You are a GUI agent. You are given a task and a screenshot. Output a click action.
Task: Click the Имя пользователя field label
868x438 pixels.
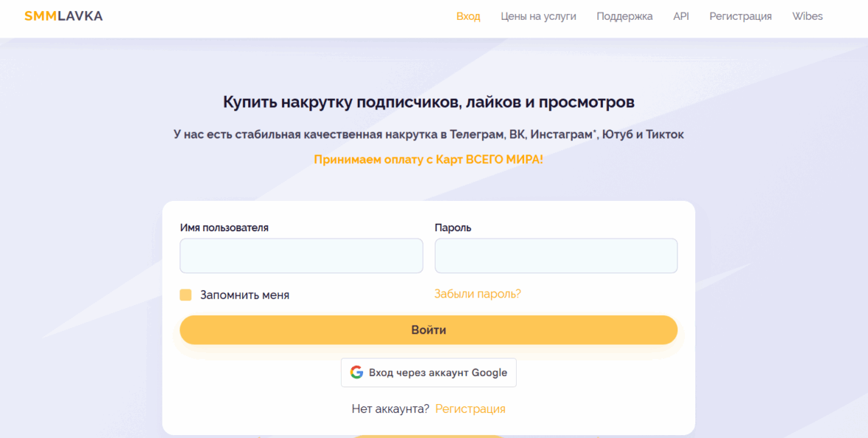coord(224,227)
